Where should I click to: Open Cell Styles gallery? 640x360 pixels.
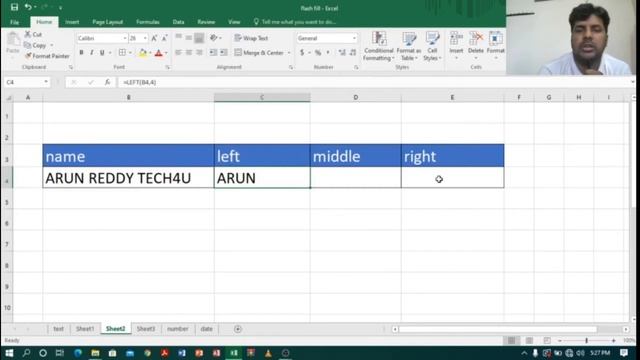tap(432, 46)
